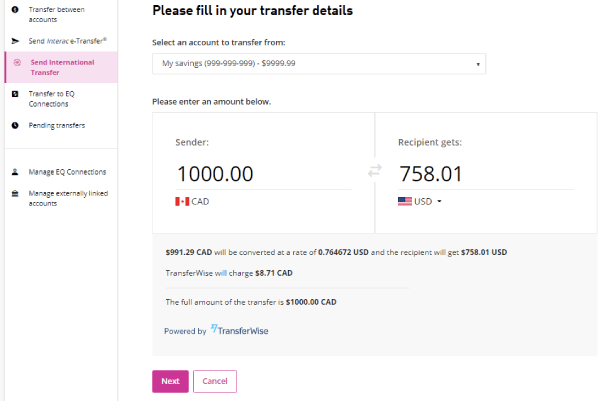The image size is (600, 401).
Task: Click the swap currencies arrows icon
Action: (x=375, y=171)
